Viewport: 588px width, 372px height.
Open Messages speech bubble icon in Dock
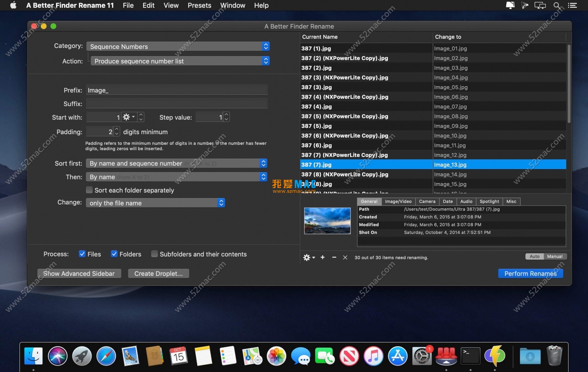tap(300, 356)
